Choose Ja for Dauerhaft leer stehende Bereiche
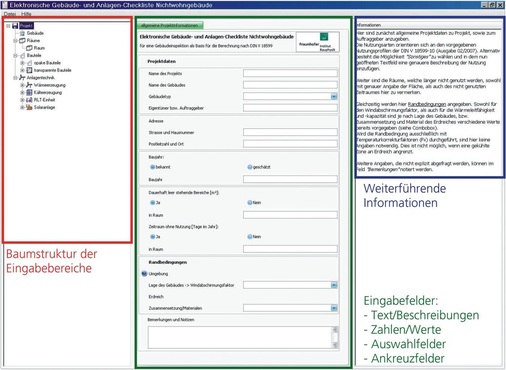This screenshot has width=506, height=370. click(x=152, y=203)
